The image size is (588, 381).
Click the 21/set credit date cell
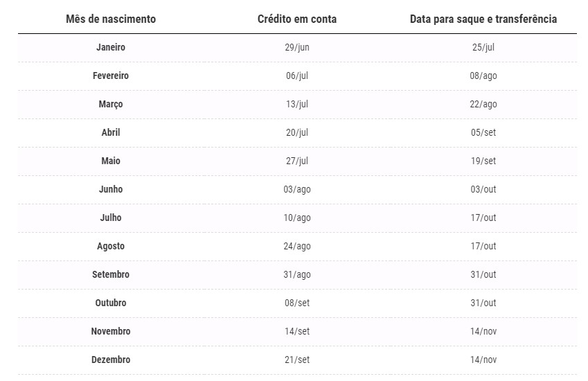point(297,360)
